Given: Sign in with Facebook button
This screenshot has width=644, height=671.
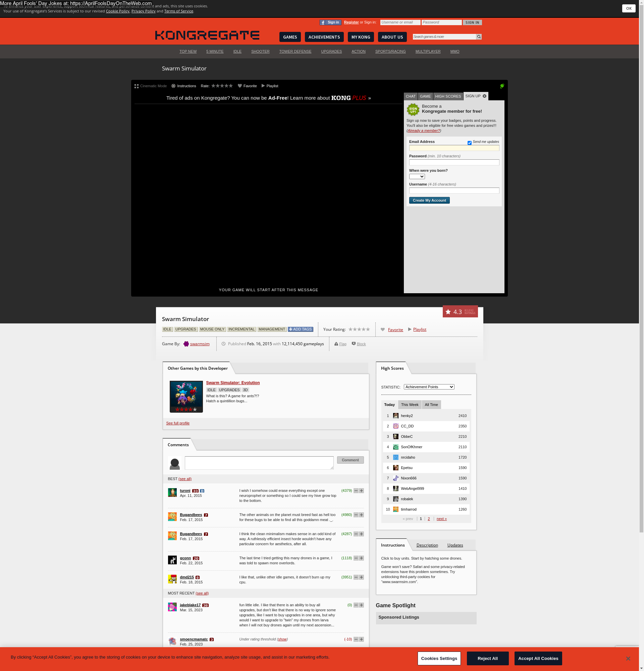Looking at the screenshot, I should click(x=330, y=22).
